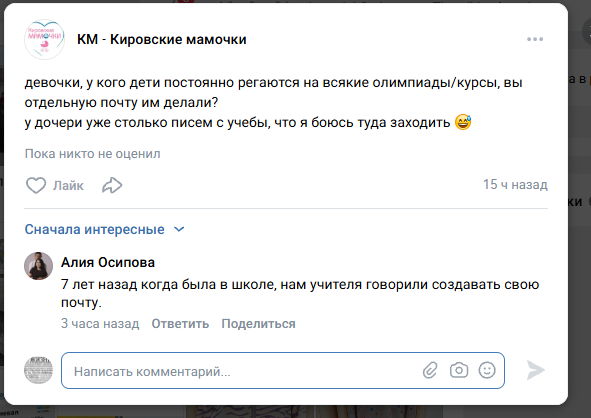Open the three-dot post options menu

[535, 39]
